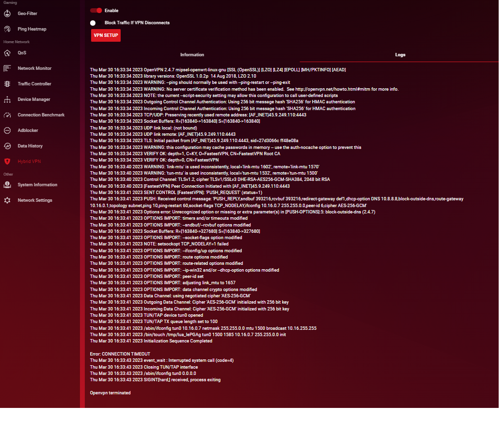Click the Adblocker icon
Image resolution: width=504 pixels, height=438 pixels.
[7, 130]
